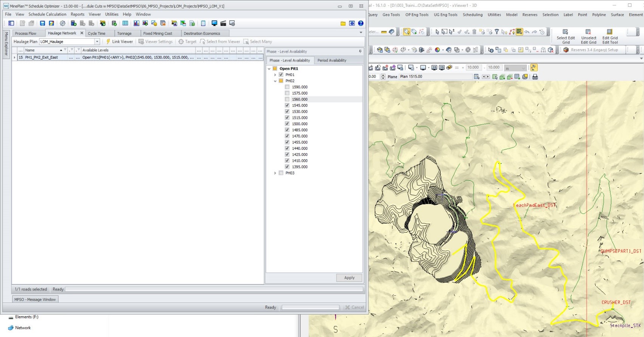The width and height of the screenshot is (644, 337).
Task: Open the yellow folder icon in MPSO toolbar
Action: point(343,23)
